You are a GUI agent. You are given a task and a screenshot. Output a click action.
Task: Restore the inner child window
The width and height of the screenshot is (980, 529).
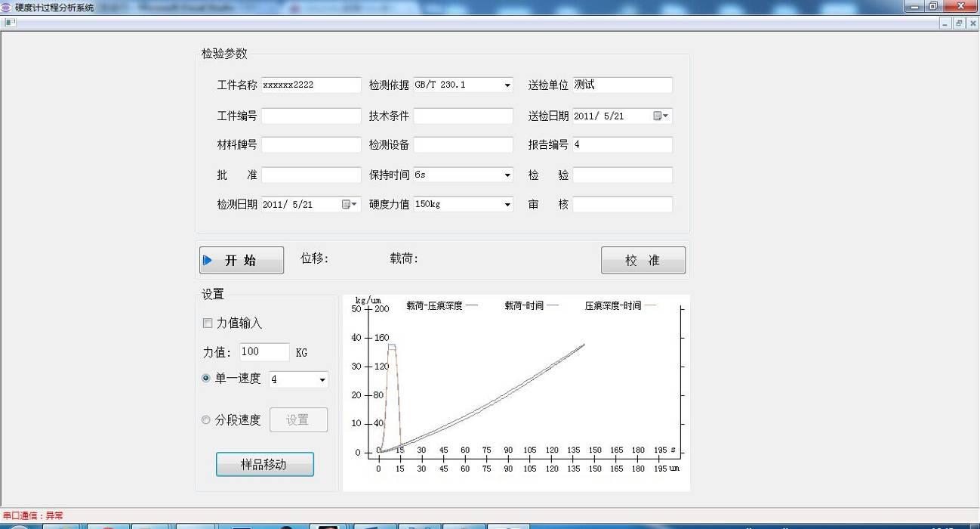coord(959,23)
